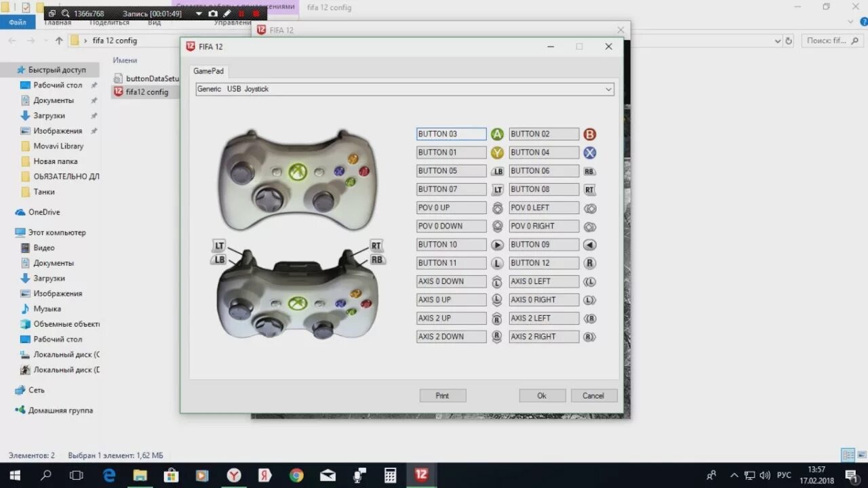Click the D-pad up icon next to POV 0 UP

[x=498, y=208]
